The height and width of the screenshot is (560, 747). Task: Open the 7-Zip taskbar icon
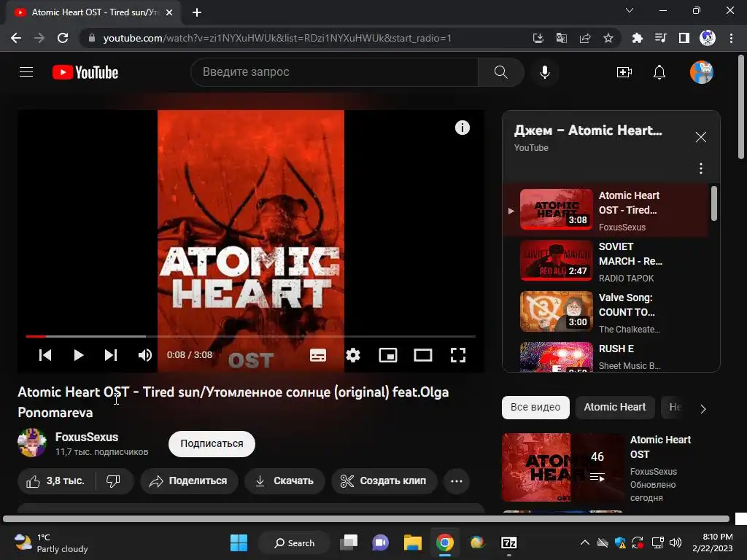(x=508, y=542)
